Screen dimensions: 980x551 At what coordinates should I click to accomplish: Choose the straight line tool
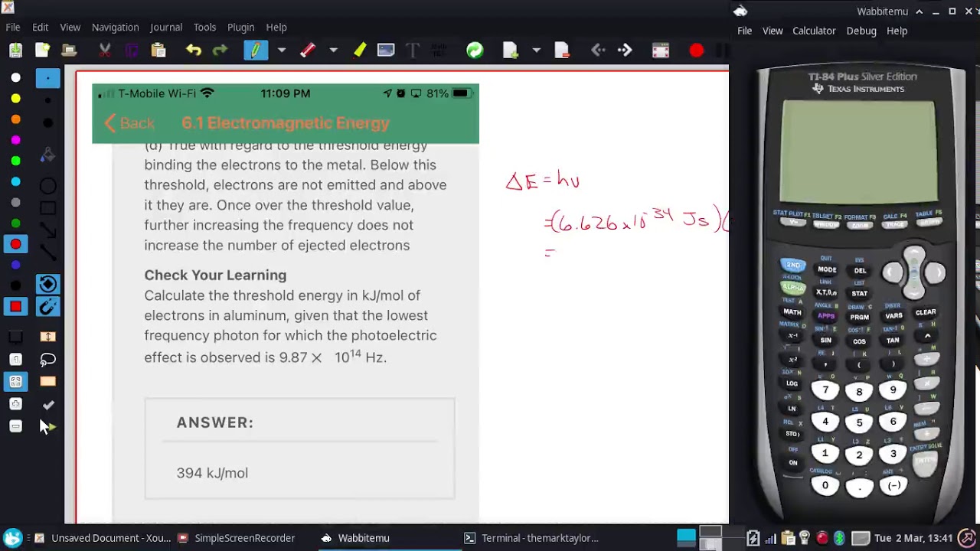pyautogui.click(x=47, y=252)
